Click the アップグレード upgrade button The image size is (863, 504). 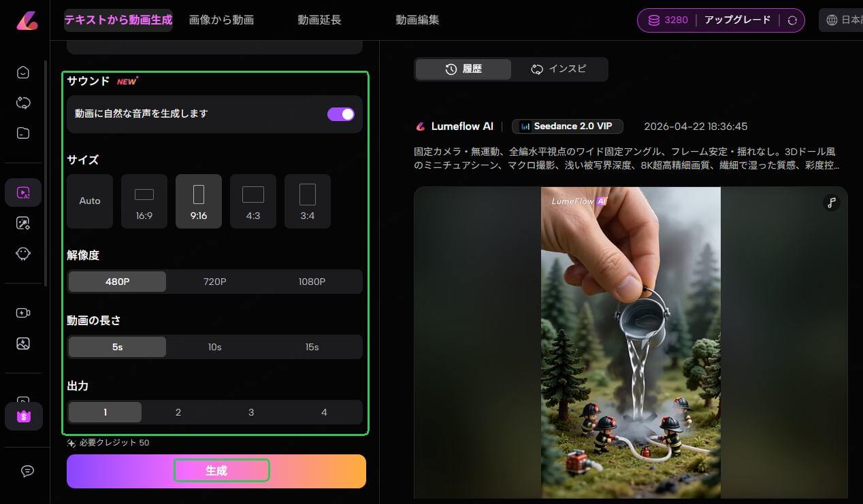pos(738,20)
